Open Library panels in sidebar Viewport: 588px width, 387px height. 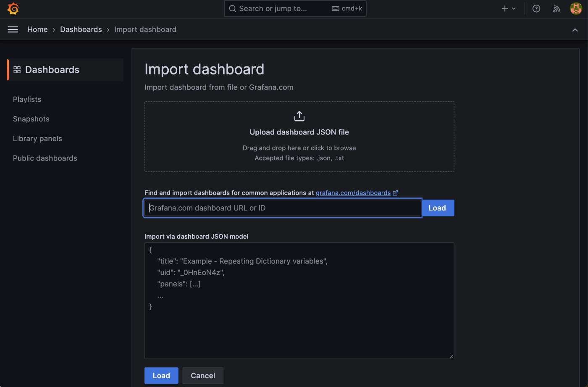(37, 139)
